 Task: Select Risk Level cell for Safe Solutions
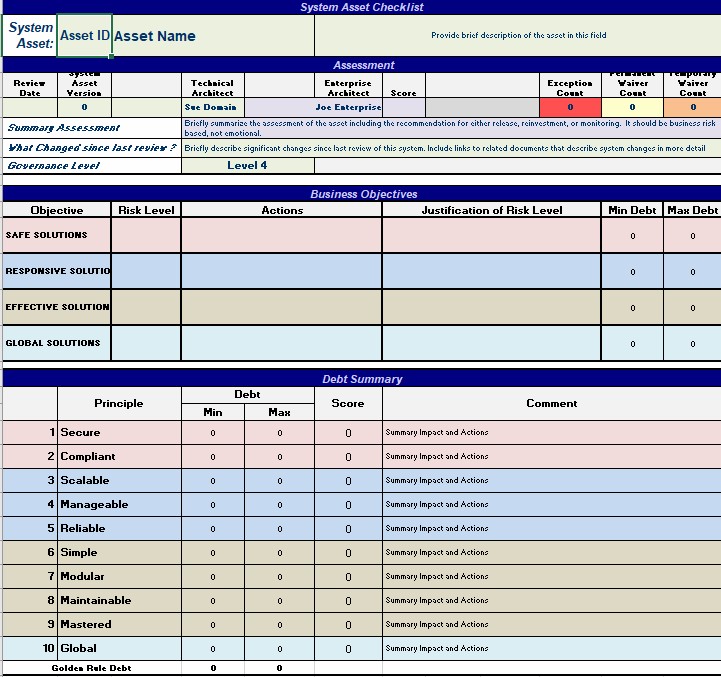(146, 235)
